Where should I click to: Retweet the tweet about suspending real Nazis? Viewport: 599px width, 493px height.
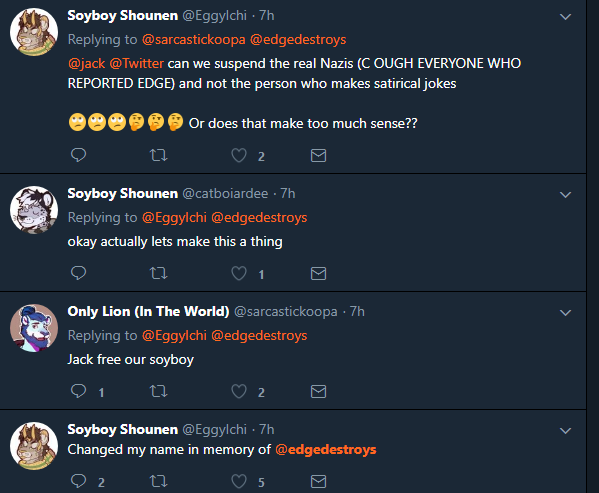click(x=158, y=155)
